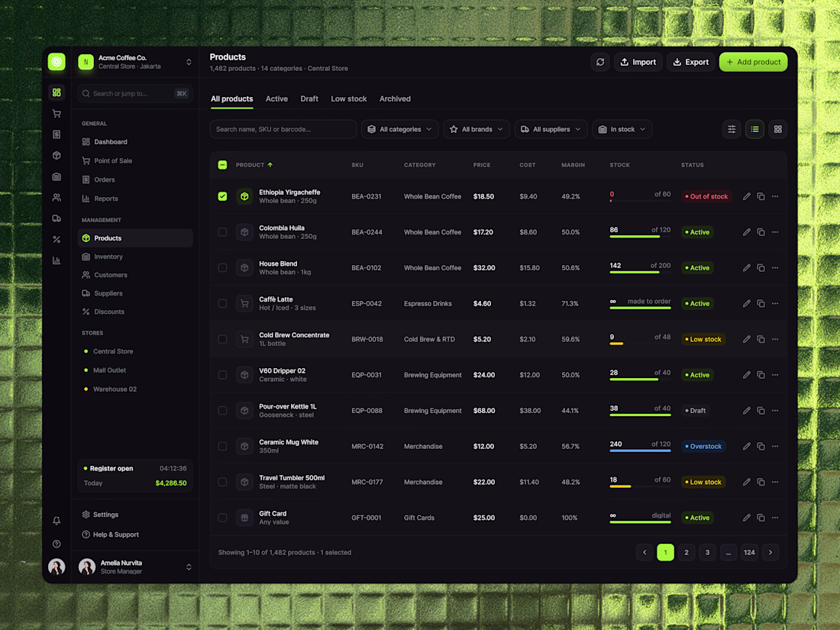This screenshot has height=630, width=840.
Task: Click the product search name/SKU field
Action: click(x=283, y=129)
